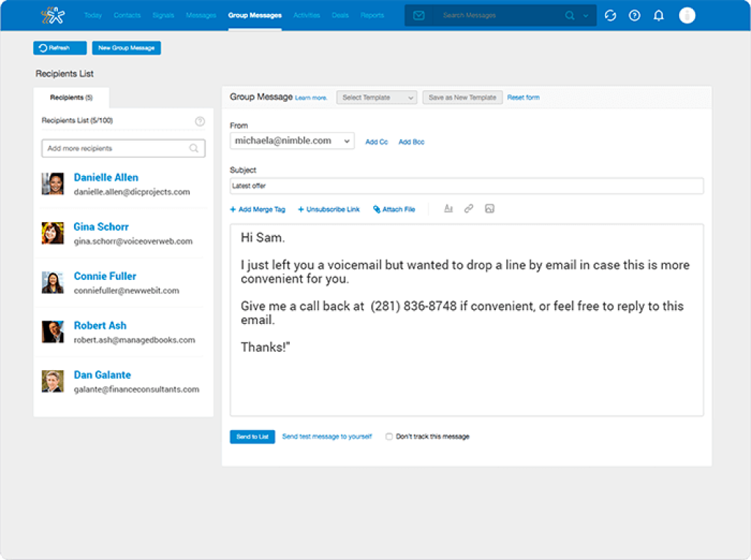Click the Subject input field

[466, 185]
